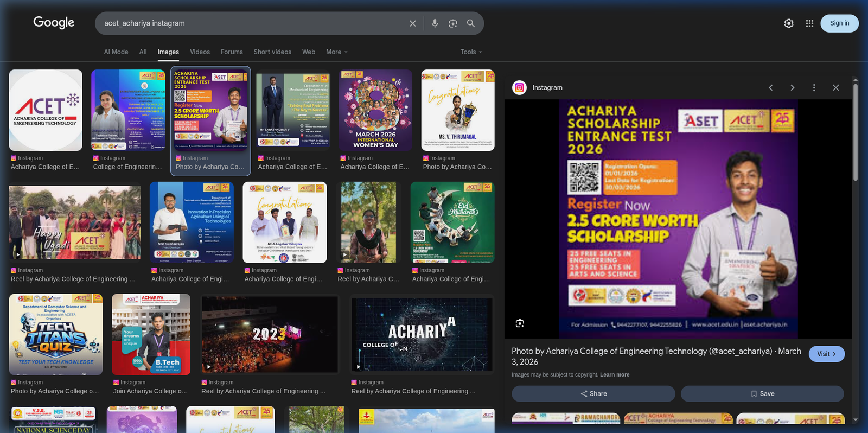Start voice search with microphone icon
Viewport: 868px width, 433px height.
[x=435, y=23]
